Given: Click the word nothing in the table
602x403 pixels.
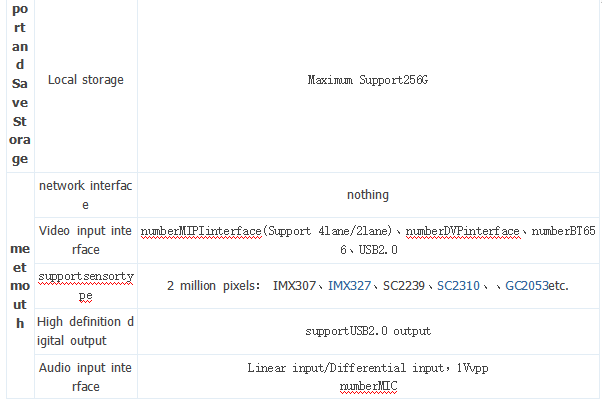Looking at the screenshot, I should click(x=367, y=195).
